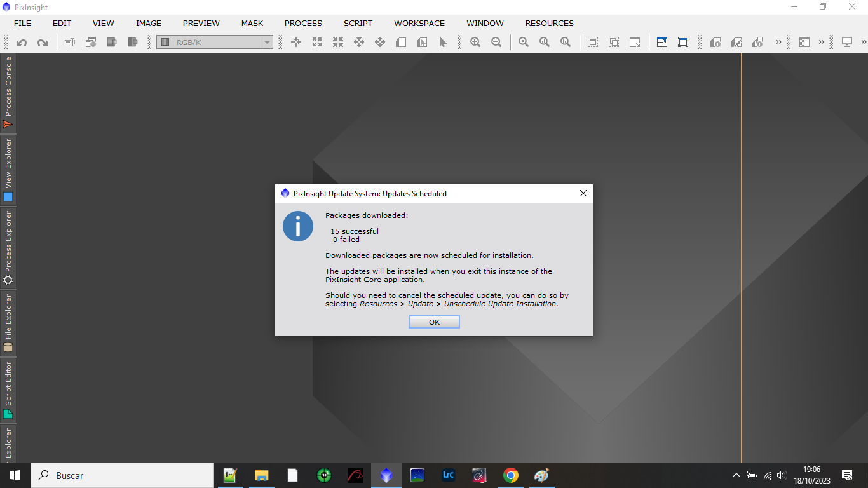Click the mask with pencil edit icon

click(x=736, y=43)
